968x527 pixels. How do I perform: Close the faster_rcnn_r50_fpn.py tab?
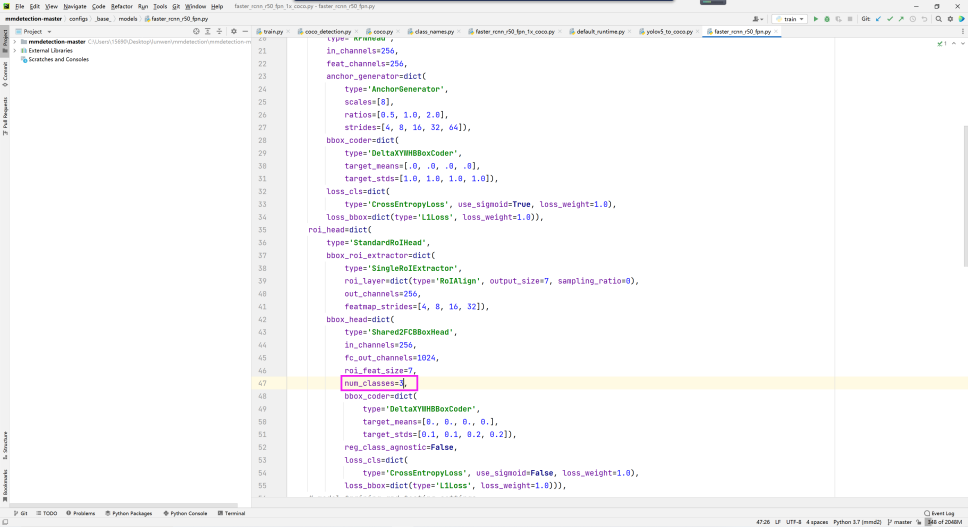776,31
